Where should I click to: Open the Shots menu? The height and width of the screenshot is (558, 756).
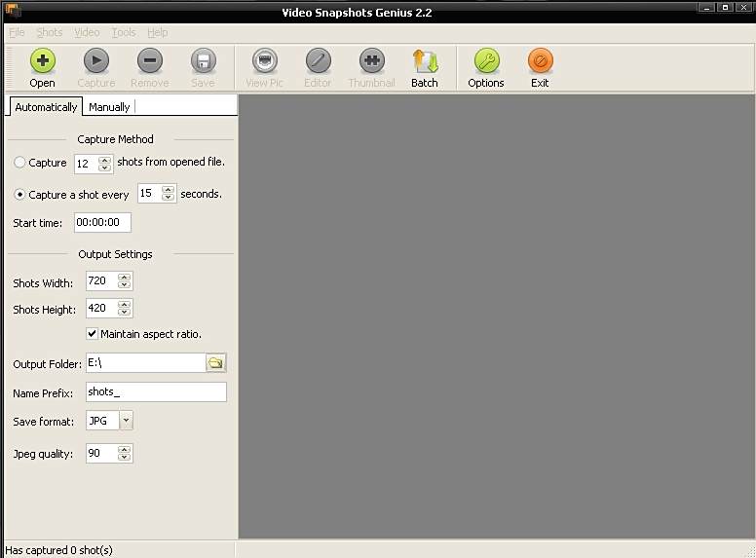click(50, 32)
